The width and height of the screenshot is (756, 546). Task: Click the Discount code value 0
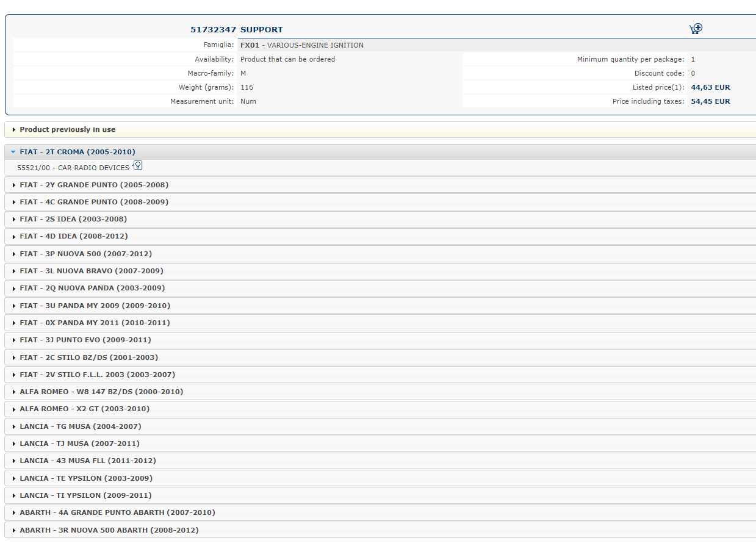pos(693,73)
